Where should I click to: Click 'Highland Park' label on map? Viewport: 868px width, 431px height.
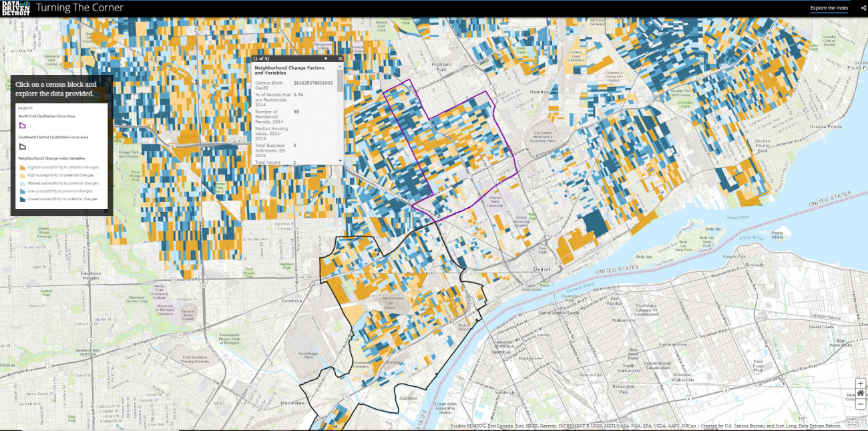tap(441, 67)
